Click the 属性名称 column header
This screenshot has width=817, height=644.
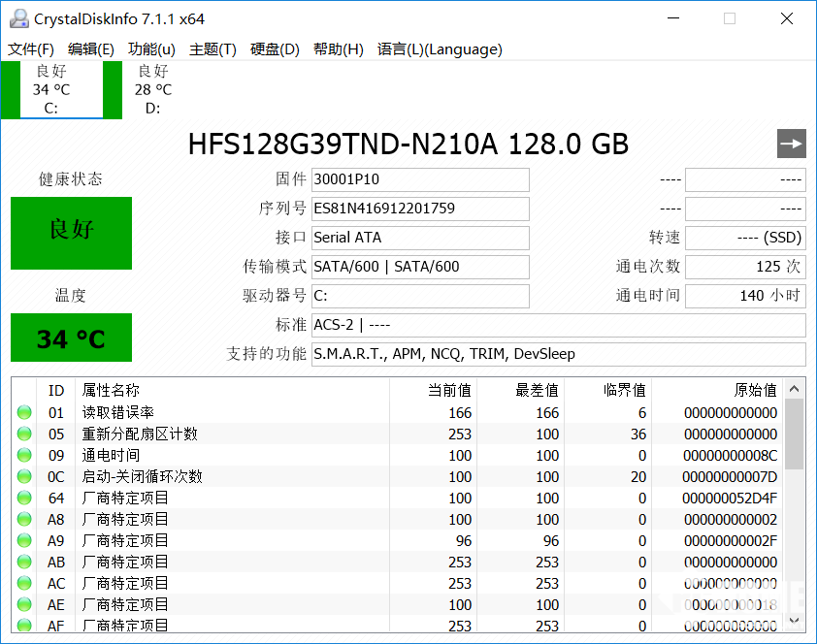[111, 390]
